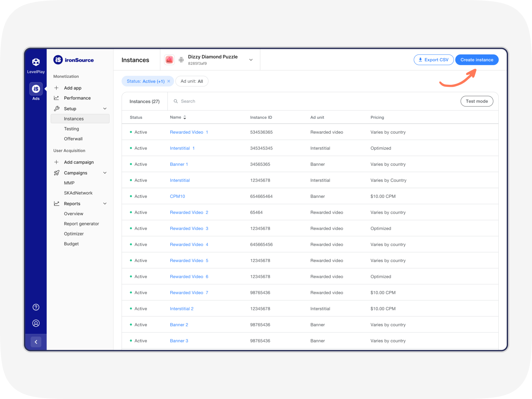
Task: Remove the Status: Active filter chip
Action: coord(169,81)
